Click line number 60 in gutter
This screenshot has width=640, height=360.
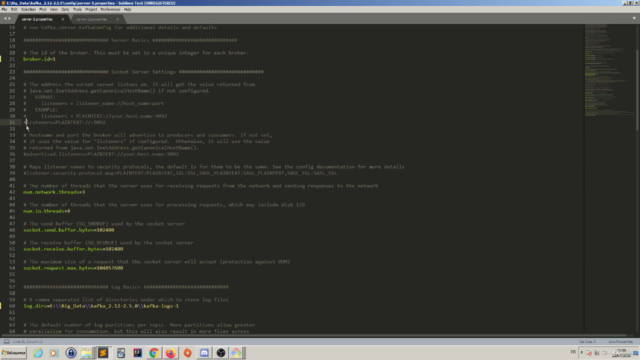[x=12, y=306]
